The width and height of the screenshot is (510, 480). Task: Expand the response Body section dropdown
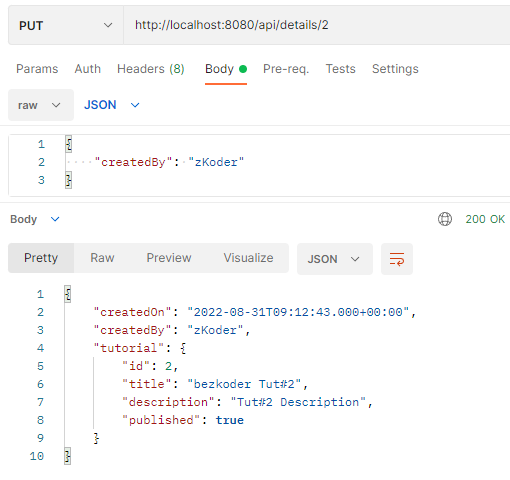click(x=35, y=219)
